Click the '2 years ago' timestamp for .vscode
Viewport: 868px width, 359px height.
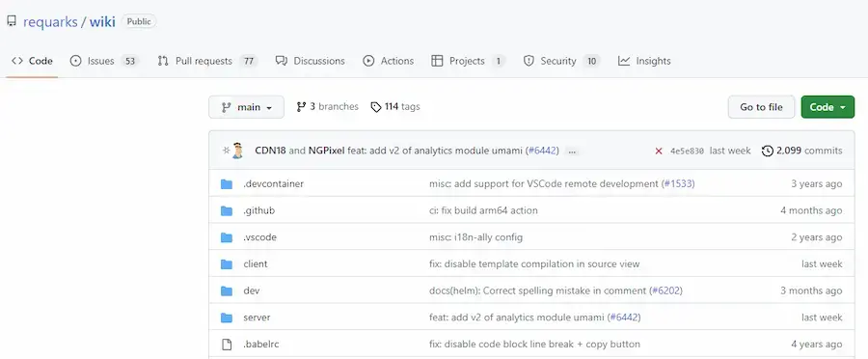coord(817,237)
